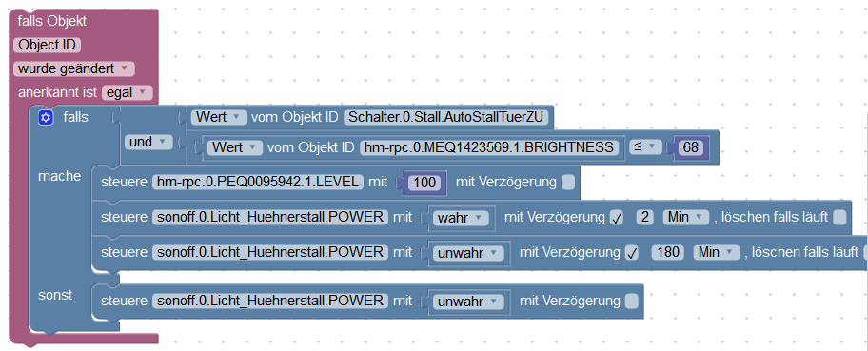868x351 pixels.
Task: Enable delay checkbox in the sonst block
Action: (x=631, y=302)
